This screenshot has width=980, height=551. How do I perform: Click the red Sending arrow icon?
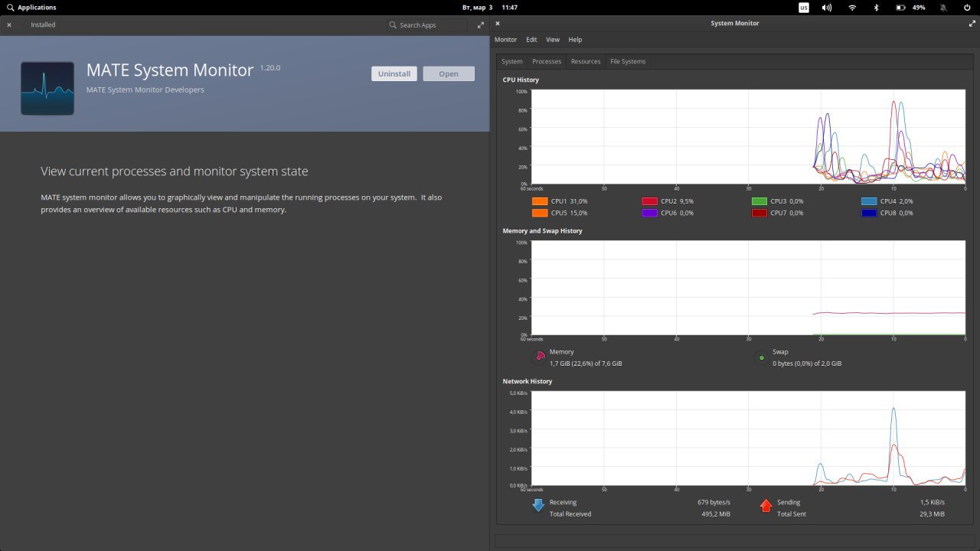[766, 505]
